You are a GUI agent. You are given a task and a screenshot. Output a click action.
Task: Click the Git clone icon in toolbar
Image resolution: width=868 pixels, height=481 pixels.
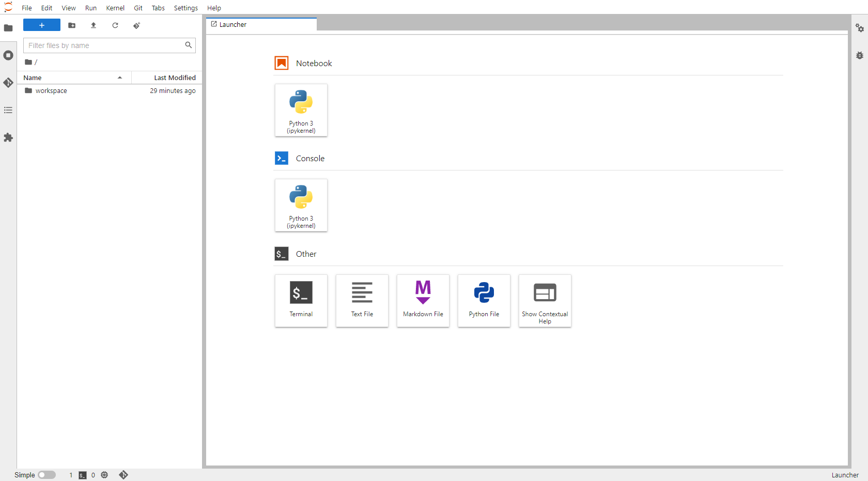[x=137, y=25]
